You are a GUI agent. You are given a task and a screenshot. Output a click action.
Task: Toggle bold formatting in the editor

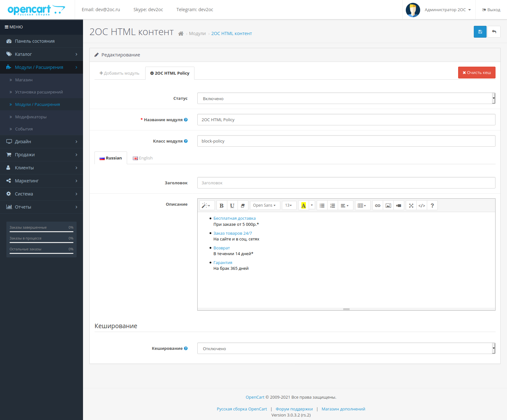pos(222,206)
